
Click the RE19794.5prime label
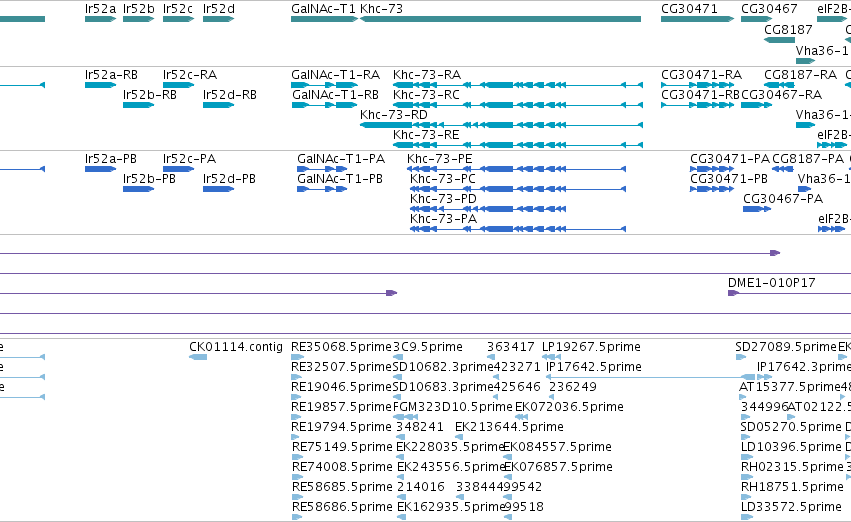point(341,426)
